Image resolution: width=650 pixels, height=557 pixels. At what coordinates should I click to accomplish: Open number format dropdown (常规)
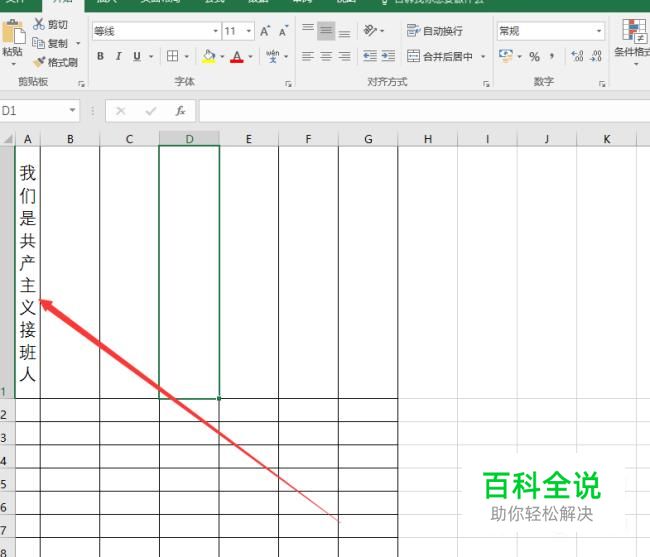[x=599, y=31]
